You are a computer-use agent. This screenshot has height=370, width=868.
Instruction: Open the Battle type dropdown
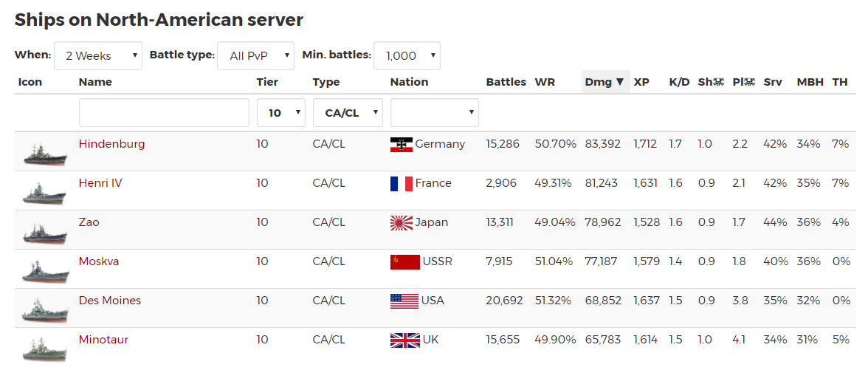(255, 56)
